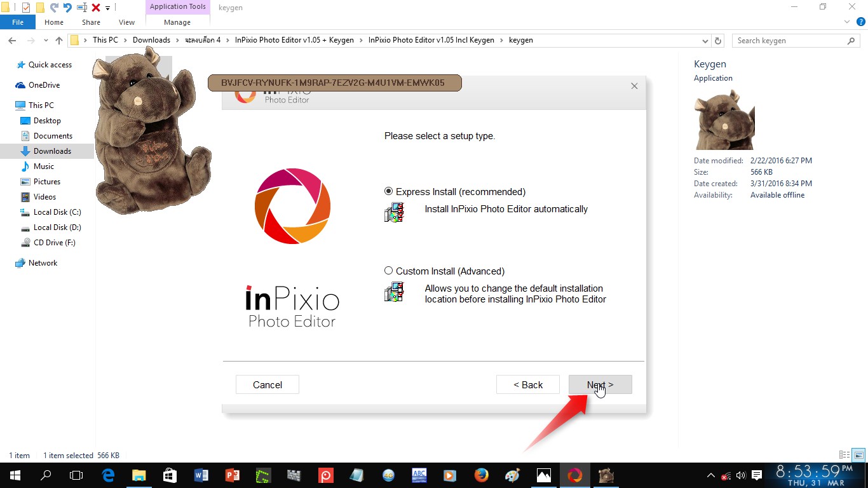
Task: Switch to the Share ribbon tab
Action: click(x=91, y=22)
